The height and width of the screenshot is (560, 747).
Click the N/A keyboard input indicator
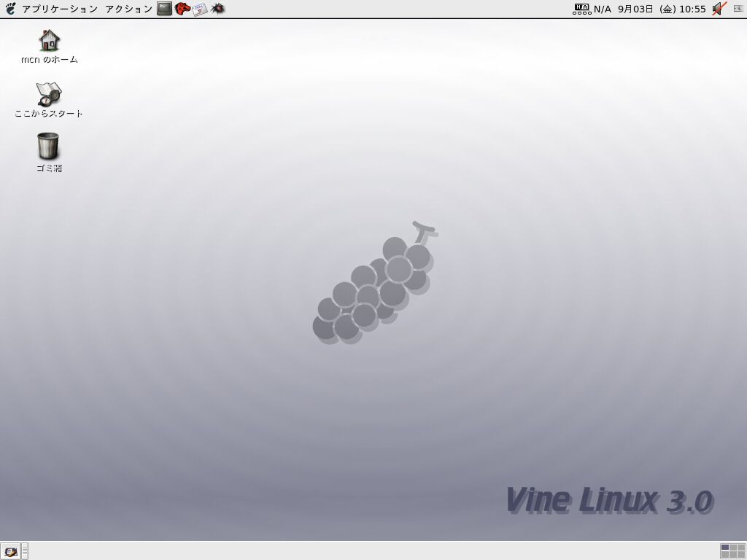[x=592, y=9]
